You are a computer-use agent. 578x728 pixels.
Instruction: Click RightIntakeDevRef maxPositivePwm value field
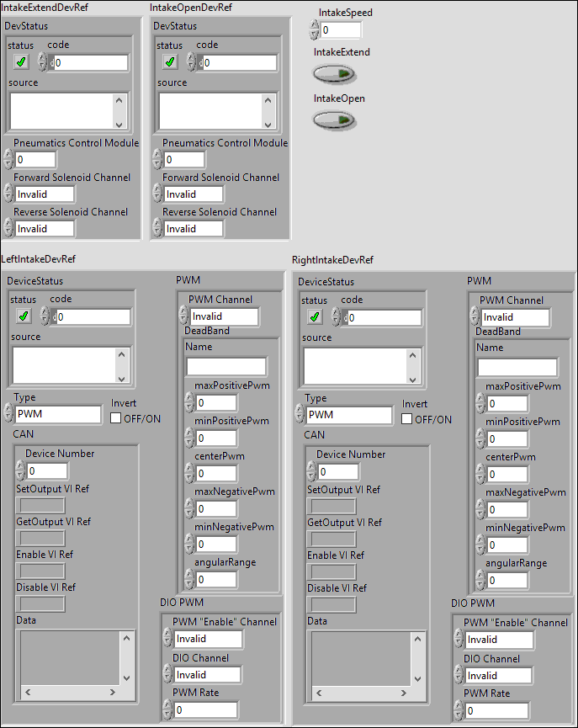(x=507, y=403)
